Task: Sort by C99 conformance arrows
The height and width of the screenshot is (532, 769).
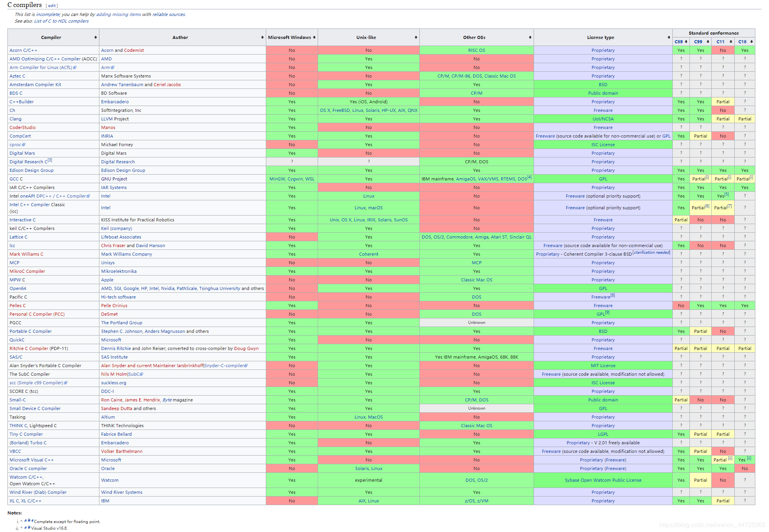Action: [x=708, y=42]
